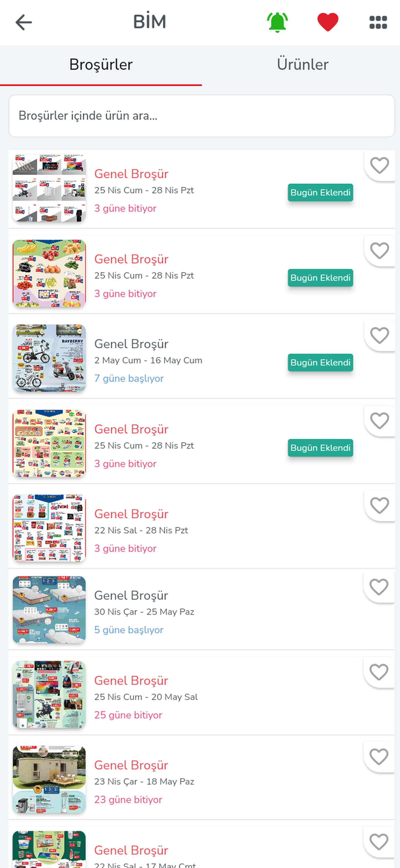Favorite the 23 Nis Çar - 18 May brochure heart
The width and height of the screenshot is (400, 868).
click(x=379, y=757)
